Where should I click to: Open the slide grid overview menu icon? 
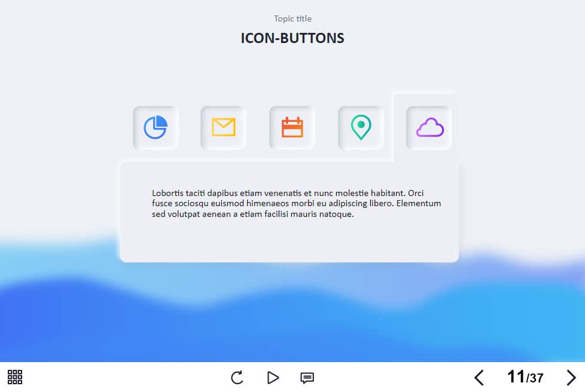(x=15, y=377)
